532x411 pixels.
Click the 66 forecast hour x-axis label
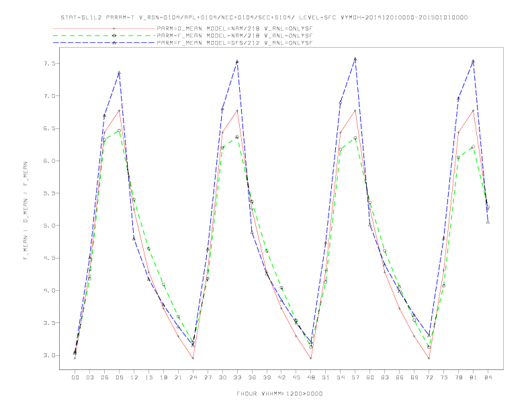point(400,377)
